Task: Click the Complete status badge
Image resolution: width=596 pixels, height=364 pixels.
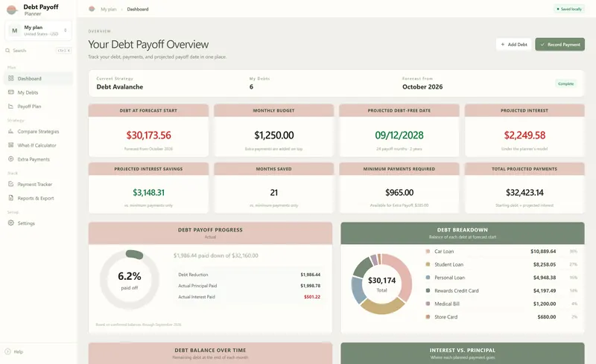Action: point(565,83)
